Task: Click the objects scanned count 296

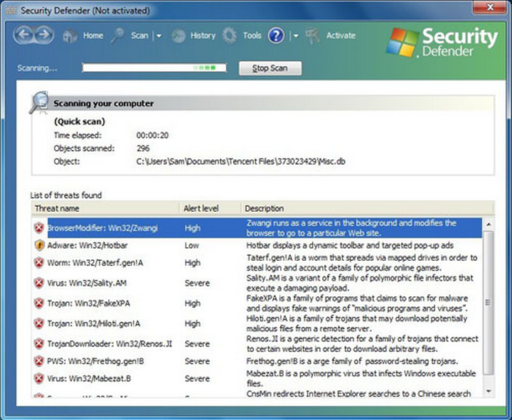Action: [x=143, y=148]
